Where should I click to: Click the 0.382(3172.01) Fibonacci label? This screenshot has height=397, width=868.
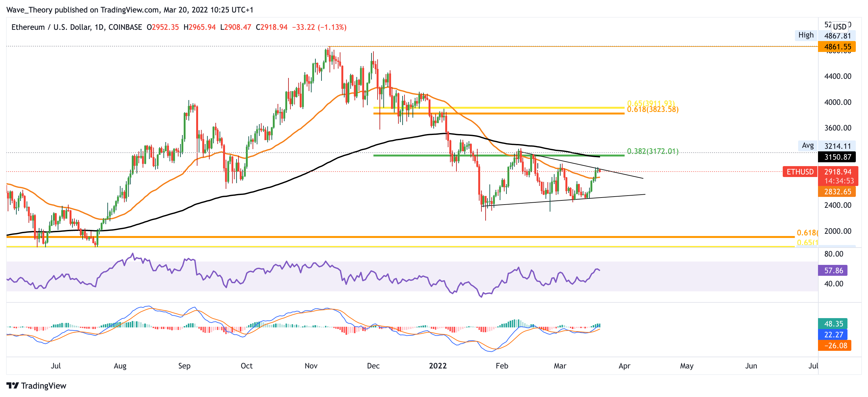[x=652, y=151]
